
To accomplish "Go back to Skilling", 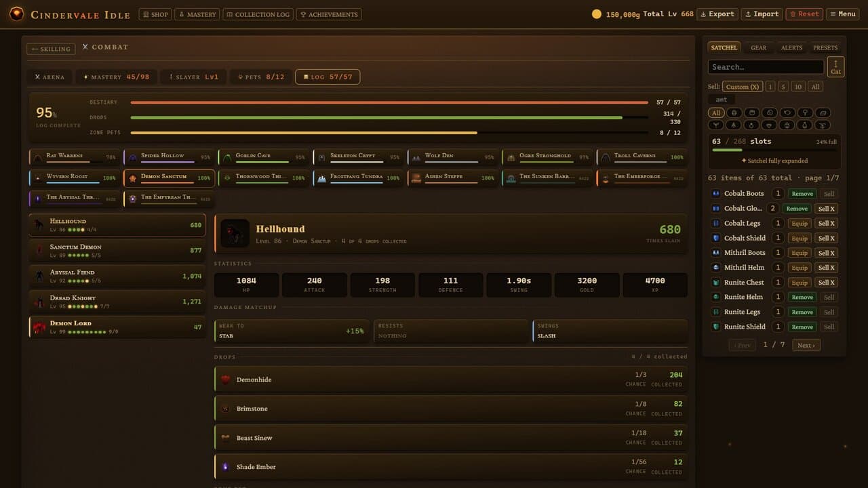I will (51, 49).
